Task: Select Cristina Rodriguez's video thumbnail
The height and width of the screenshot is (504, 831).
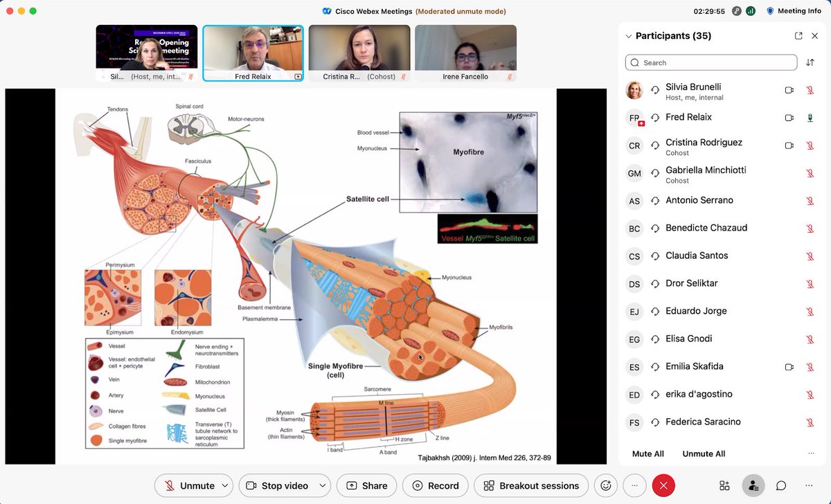Action: click(359, 53)
